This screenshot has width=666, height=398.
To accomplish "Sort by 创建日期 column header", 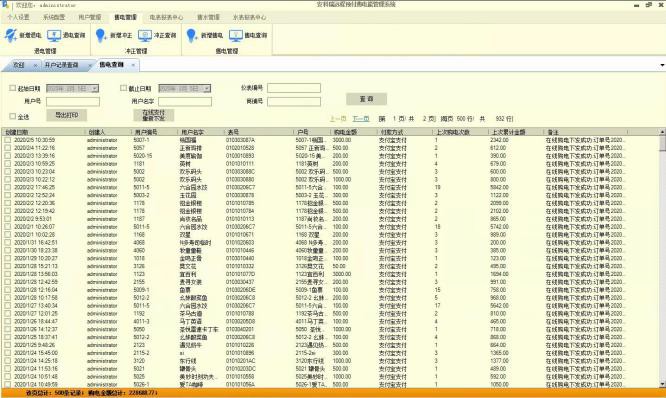I will (x=43, y=132).
